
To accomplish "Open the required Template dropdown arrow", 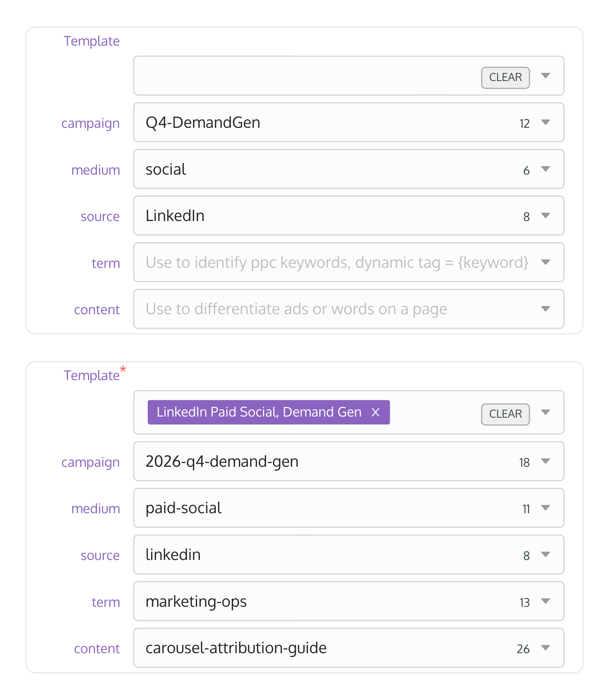I will click(545, 412).
